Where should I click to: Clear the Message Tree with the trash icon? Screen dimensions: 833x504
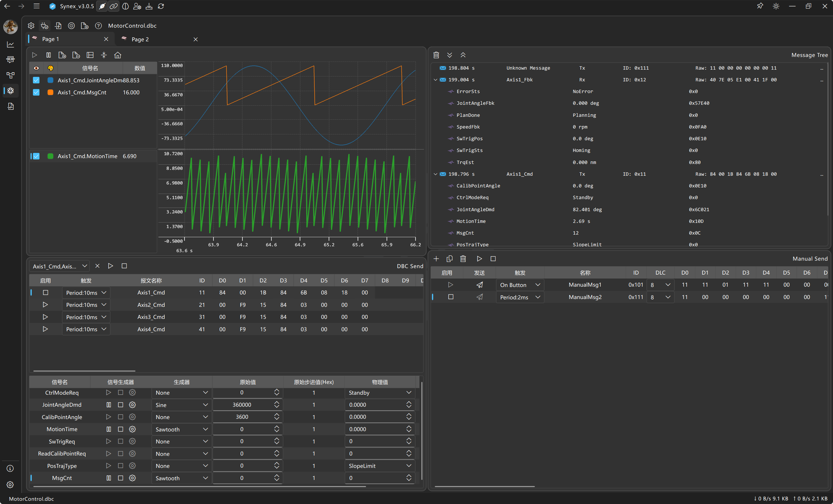pyautogui.click(x=436, y=55)
